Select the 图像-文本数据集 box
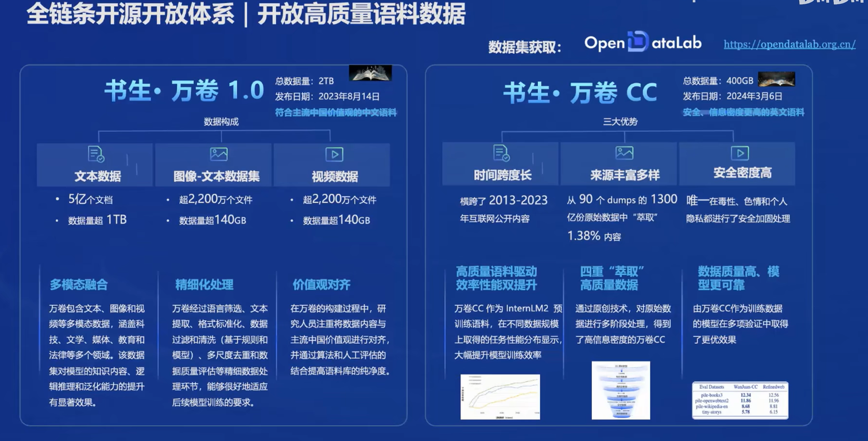Viewport: 868px width, 441px height. pyautogui.click(x=214, y=165)
